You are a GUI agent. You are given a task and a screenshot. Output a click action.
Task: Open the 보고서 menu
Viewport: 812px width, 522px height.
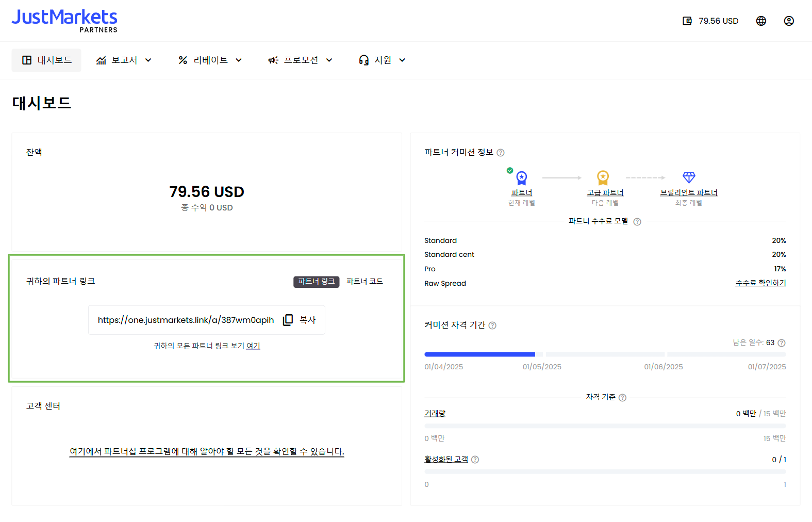(x=124, y=60)
